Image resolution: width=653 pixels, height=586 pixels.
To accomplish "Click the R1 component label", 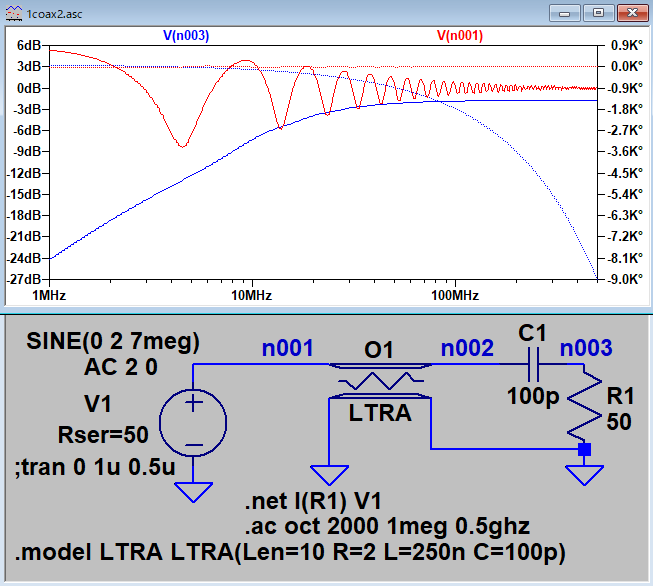I will coord(620,396).
